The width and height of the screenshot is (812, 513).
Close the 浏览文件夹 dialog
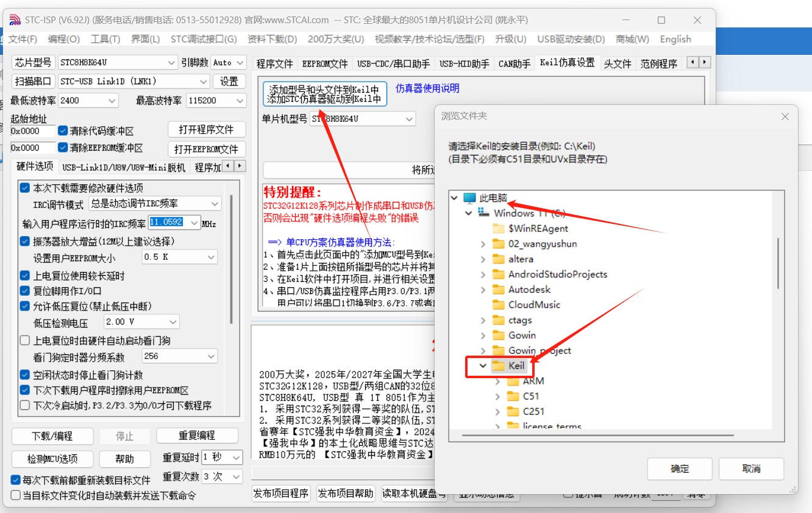pyautogui.click(x=785, y=116)
